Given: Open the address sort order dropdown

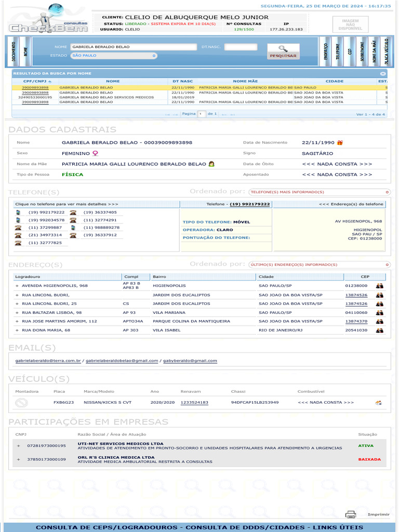Looking at the screenshot, I should click(x=319, y=265).
